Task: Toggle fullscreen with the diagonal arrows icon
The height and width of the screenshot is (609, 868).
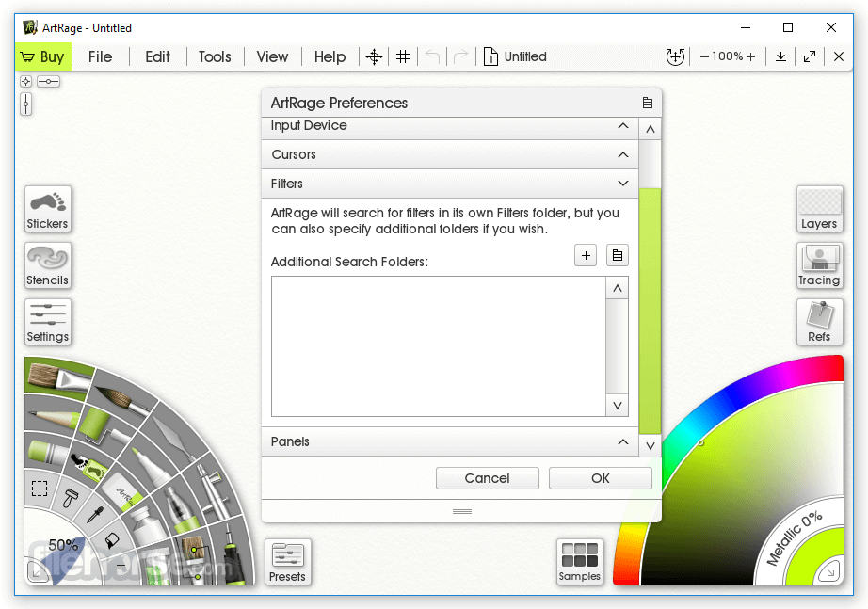Action: (x=810, y=56)
